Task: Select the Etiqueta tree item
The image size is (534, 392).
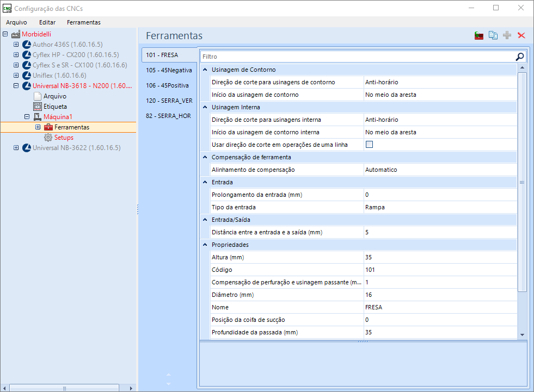Action: click(55, 107)
